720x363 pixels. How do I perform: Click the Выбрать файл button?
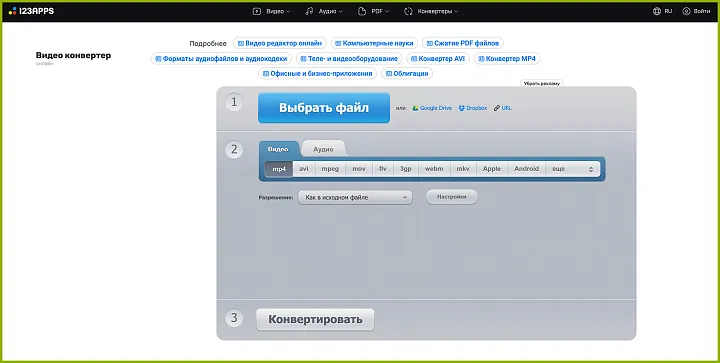point(324,108)
